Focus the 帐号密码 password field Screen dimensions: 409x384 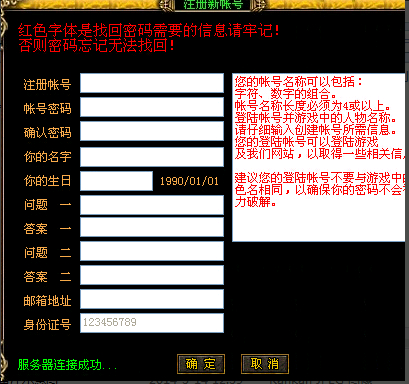pyautogui.click(x=152, y=107)
